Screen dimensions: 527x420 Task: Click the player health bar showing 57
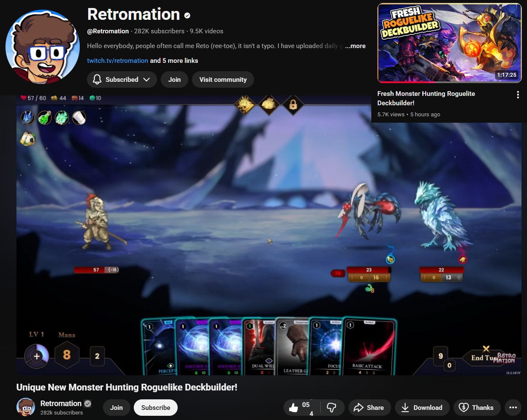(x=96, y=270)
